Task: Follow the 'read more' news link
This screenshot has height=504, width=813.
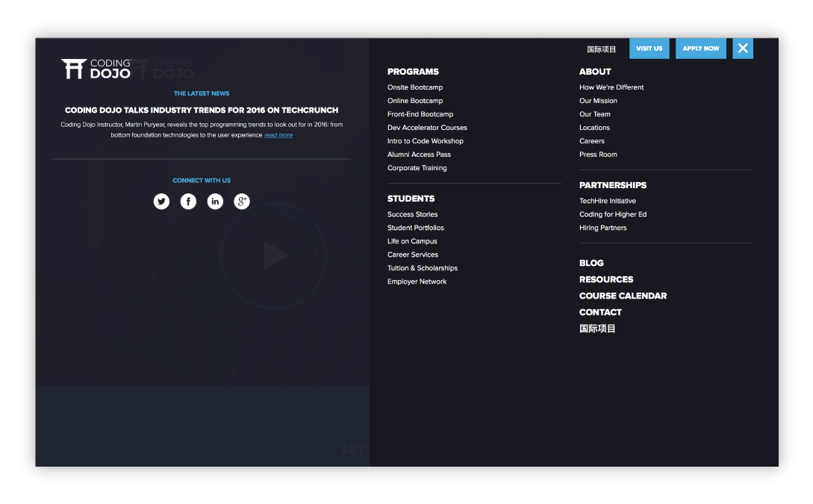Action: (278, 135)
